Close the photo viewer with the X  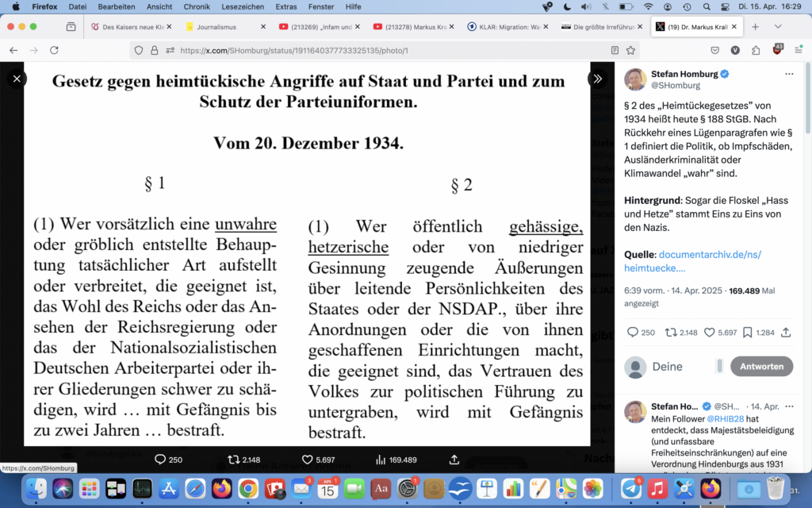click(x=17, y=79)
